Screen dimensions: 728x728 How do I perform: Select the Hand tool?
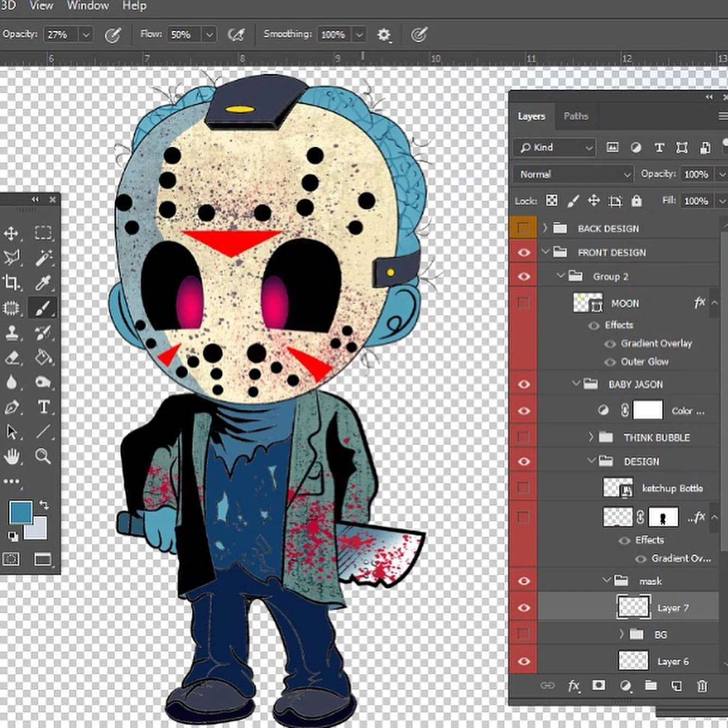pos(11,456)
